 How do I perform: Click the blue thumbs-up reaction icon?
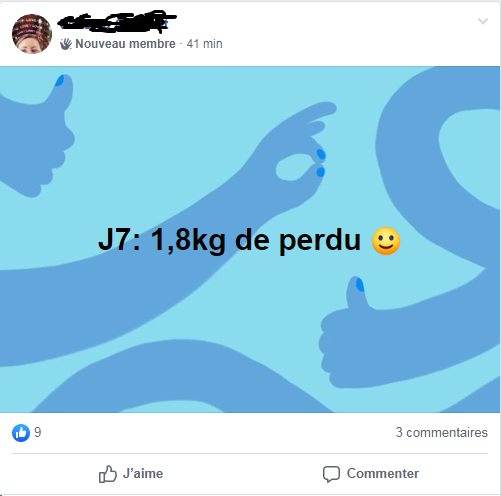[21, 433]
